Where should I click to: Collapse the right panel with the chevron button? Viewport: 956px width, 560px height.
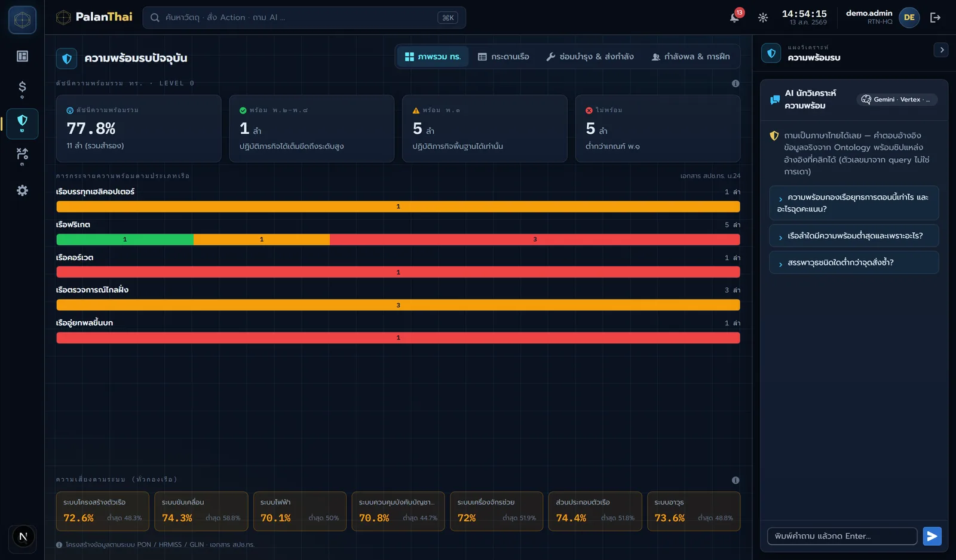(x=941, y=50)
